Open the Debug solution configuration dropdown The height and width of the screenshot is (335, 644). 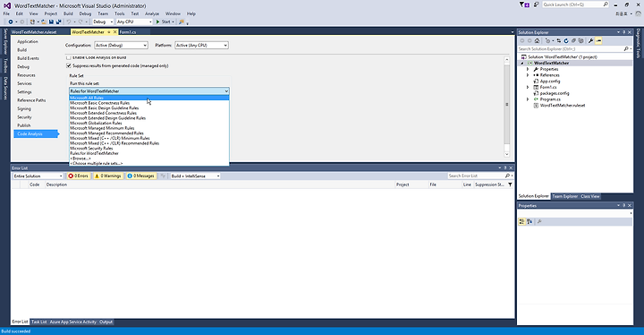[103, 21]
